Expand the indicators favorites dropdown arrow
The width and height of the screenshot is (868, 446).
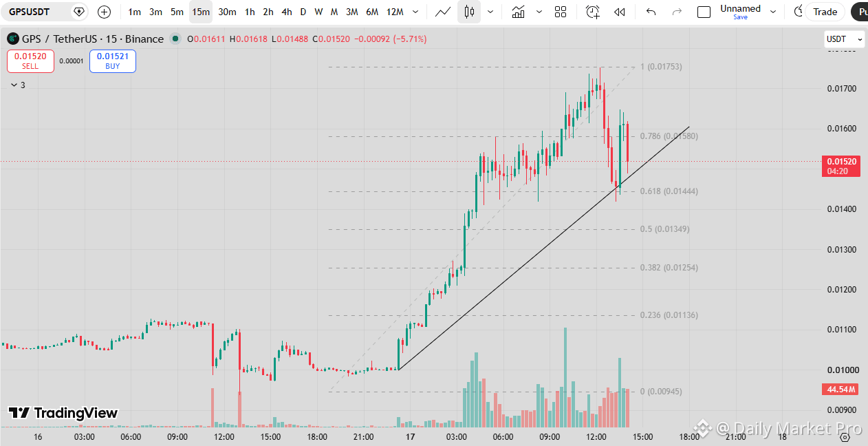[539, 12]
